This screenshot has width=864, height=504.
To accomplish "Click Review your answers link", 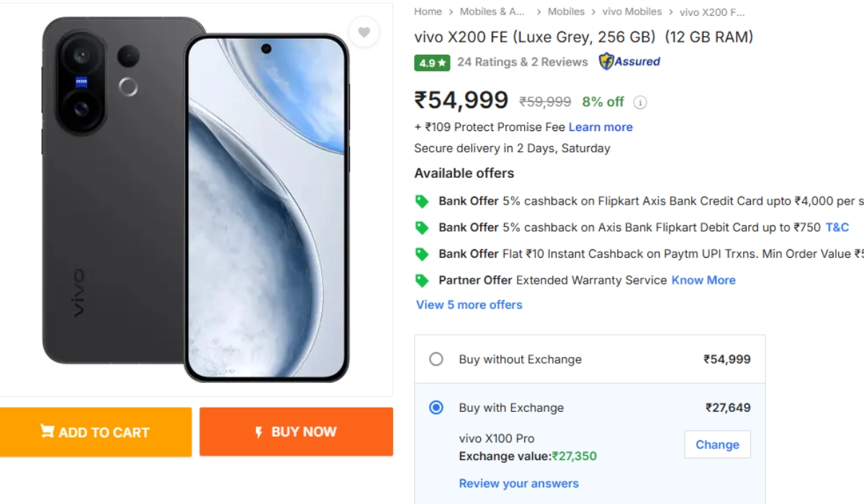I will pyautogui.click(x=518, y=483).
